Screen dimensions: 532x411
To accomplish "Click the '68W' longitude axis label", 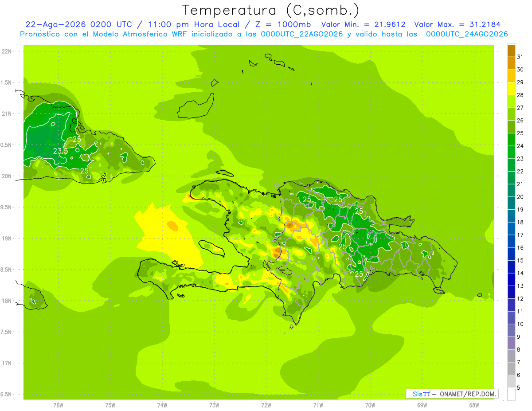I will pos(474,405).
